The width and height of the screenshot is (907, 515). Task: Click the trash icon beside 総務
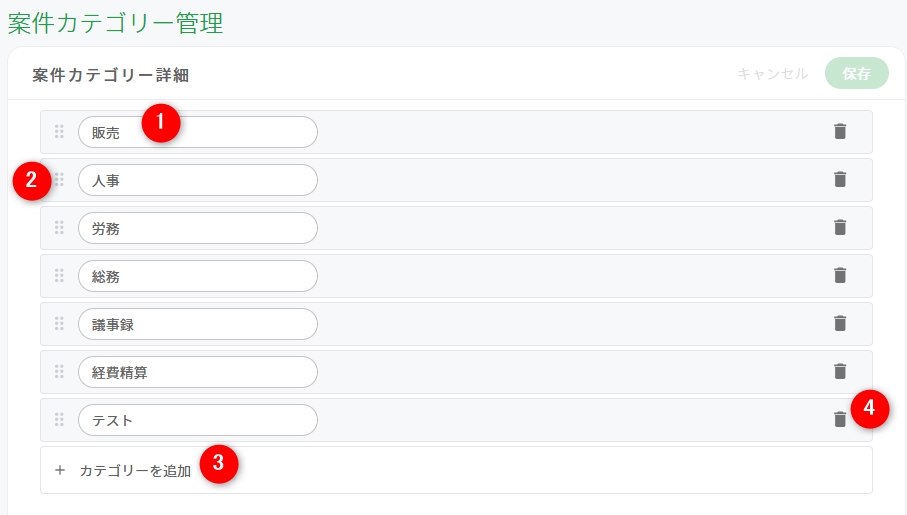[x=840, y=275]
